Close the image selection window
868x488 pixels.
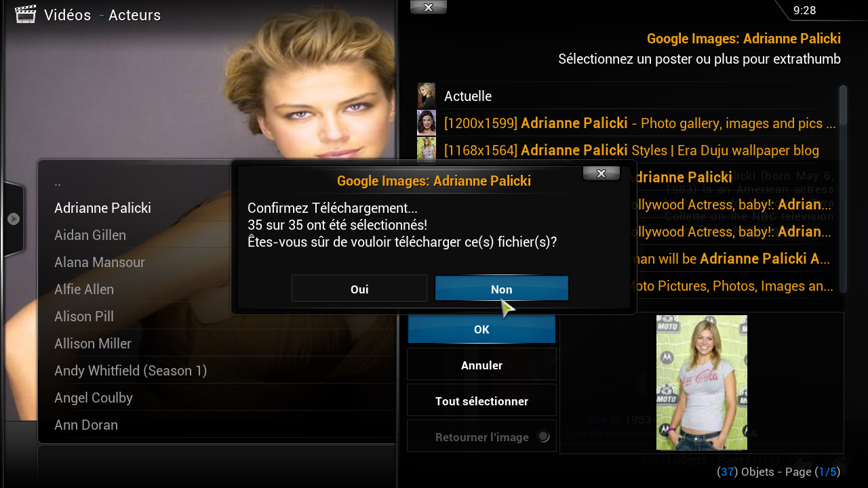click(x=428, y=7)
